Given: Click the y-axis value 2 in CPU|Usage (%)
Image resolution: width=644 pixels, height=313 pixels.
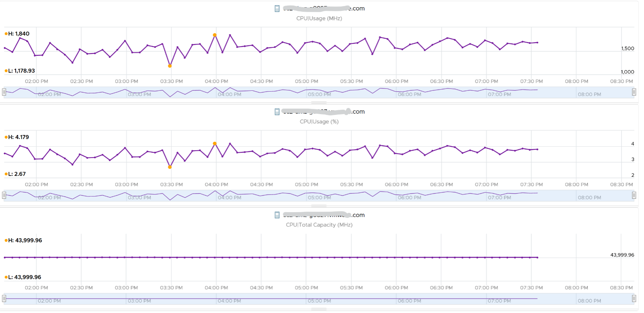Looking at the screenshot, I should pyautogui.click(x=633, y=175).
